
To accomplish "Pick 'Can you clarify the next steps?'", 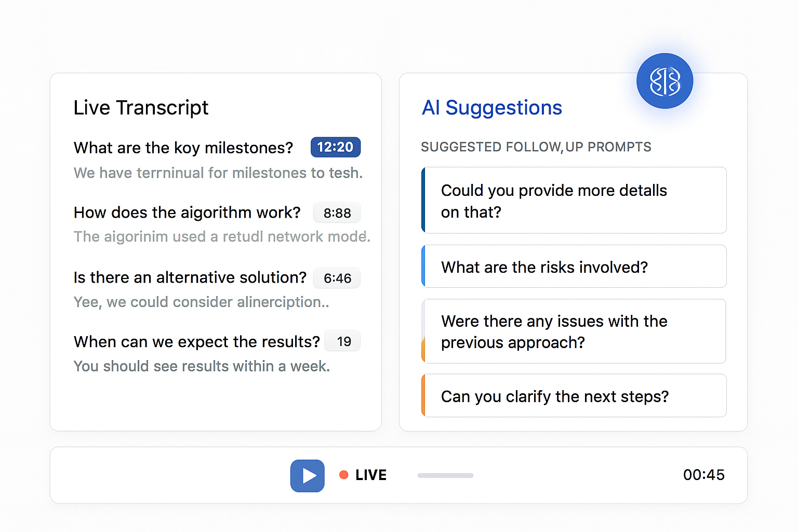I will [574, 396].
